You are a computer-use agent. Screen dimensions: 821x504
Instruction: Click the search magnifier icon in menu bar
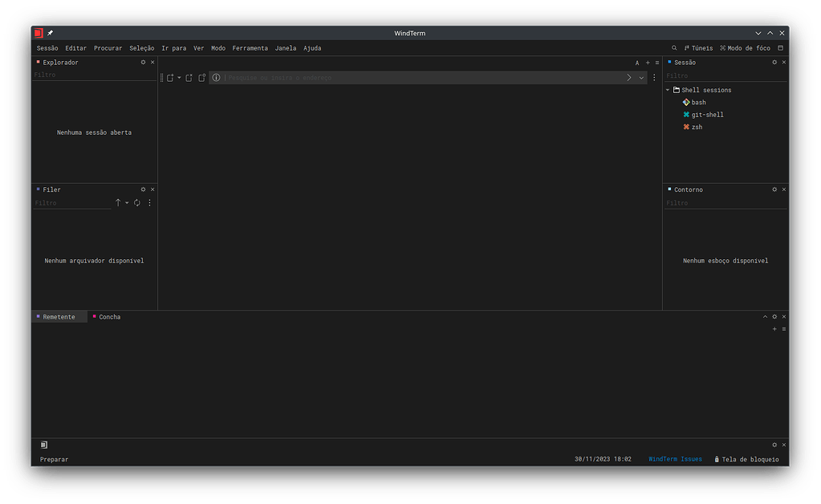point(674,48)
